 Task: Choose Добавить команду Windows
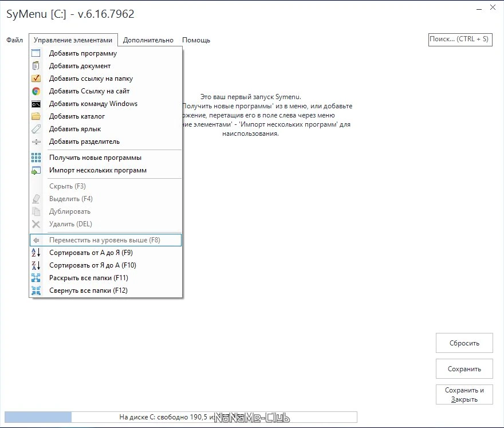105,104
